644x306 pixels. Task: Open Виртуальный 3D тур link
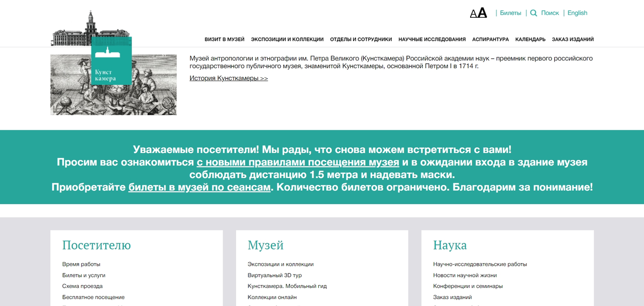pyautogui.click(x=275, y=275)
